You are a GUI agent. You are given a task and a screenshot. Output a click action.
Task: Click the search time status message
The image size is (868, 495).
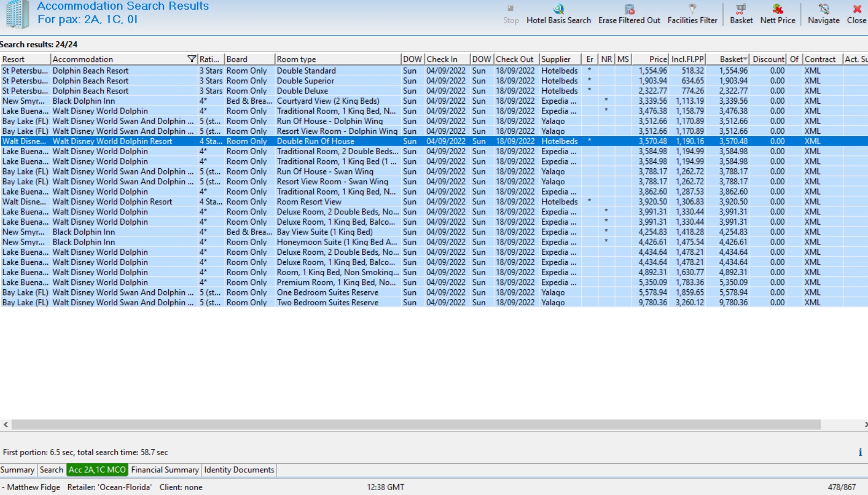(x=85, y=453)
